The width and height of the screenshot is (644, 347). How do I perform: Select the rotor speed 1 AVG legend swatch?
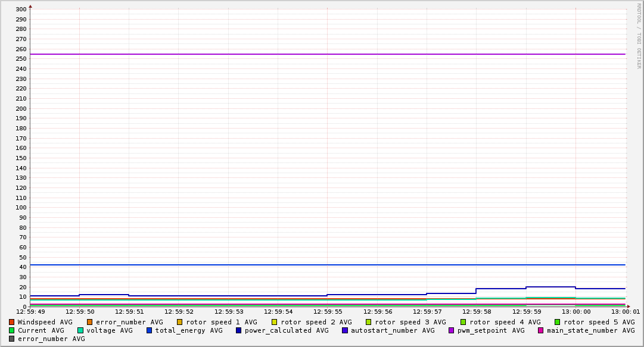pyautogui.click(x=180, y=322)
